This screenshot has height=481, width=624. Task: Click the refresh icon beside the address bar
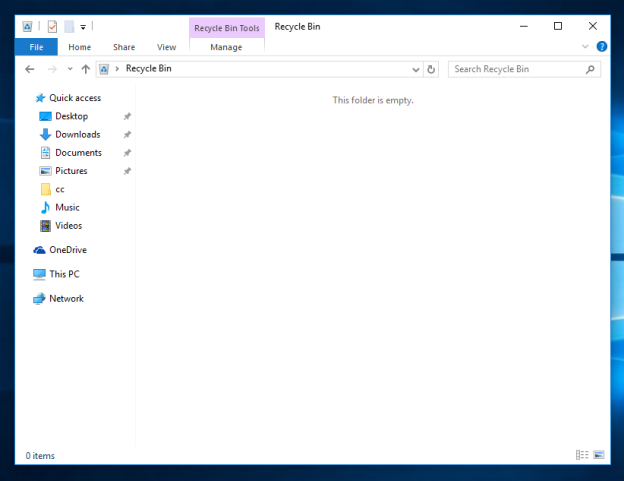pos(431,69)
